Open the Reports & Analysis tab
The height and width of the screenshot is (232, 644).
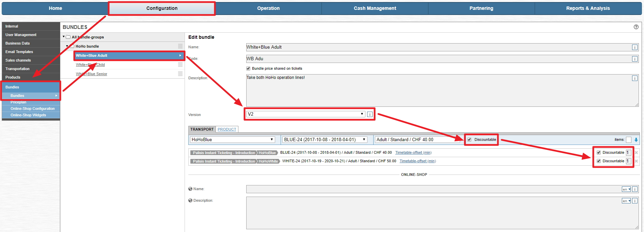pyautogui.click(x=588, y=8)
